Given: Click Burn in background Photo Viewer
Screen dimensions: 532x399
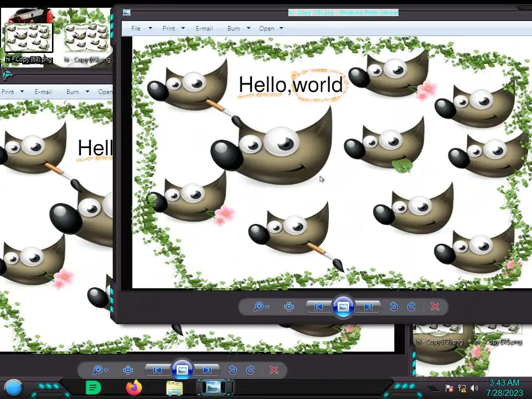Looking at the screenshot, I should click(x=72, y=92).
